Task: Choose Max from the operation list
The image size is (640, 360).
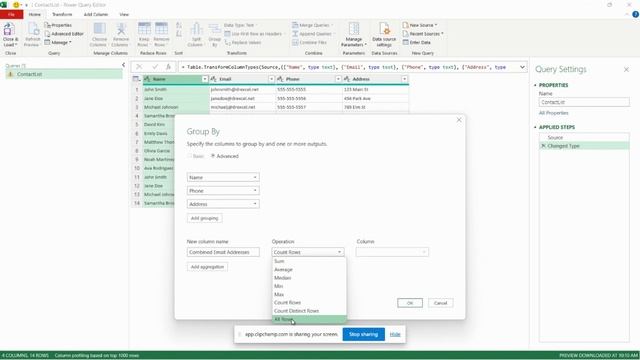Action: click(x=309, y=294)
